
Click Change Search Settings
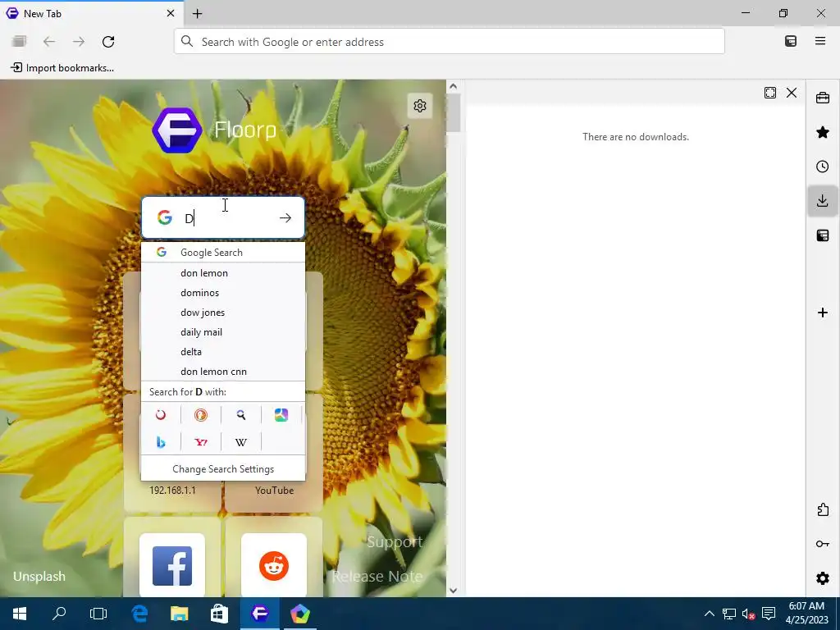pos(223,468)
